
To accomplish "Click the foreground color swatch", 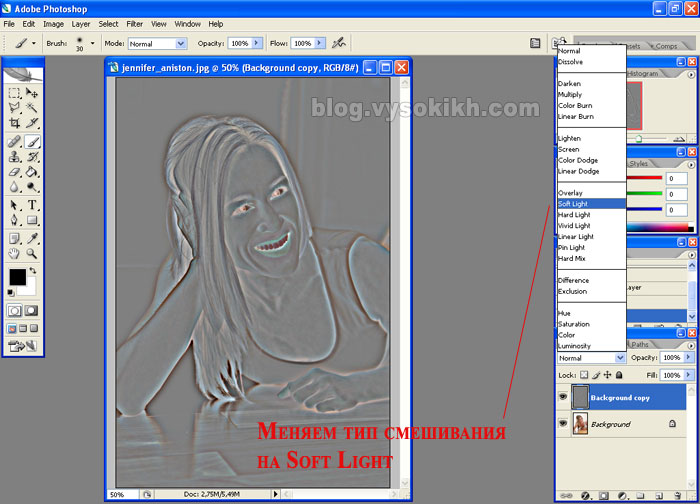I will tap(17, 277).
